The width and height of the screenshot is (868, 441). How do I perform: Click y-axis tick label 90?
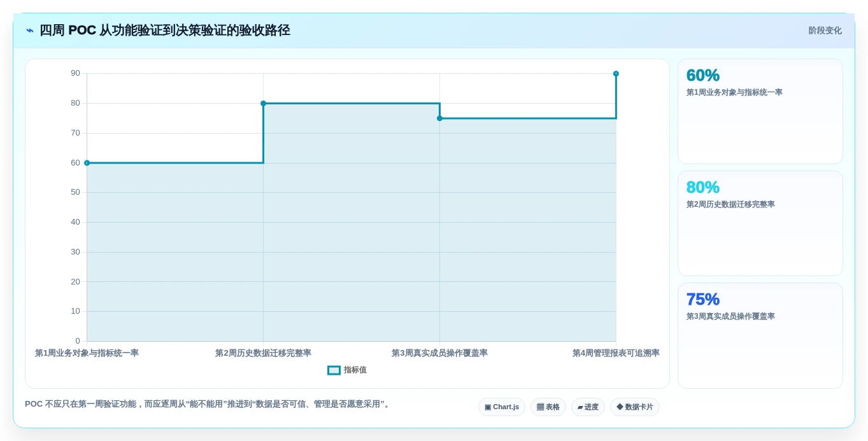[x=75, y=73]
